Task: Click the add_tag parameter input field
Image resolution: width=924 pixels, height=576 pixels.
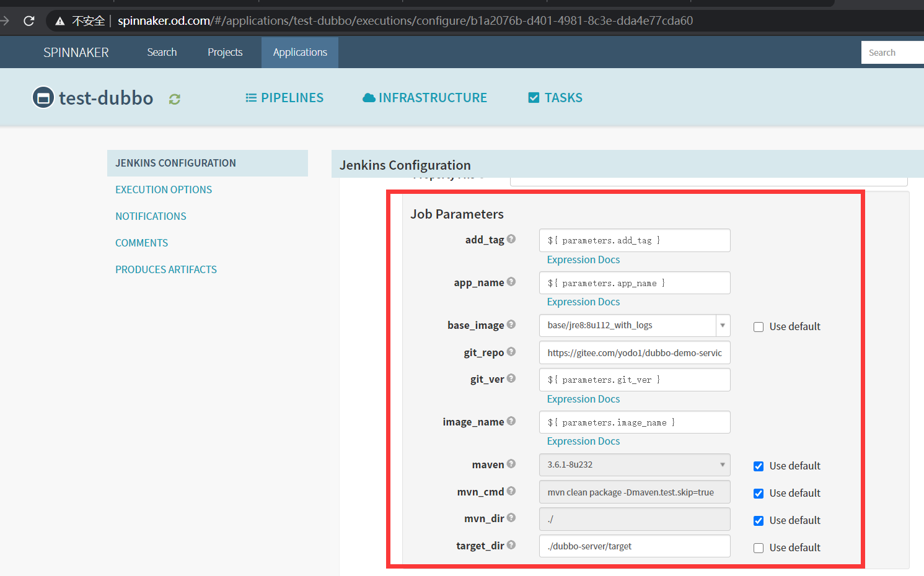Action: click(x=635, y=240)
